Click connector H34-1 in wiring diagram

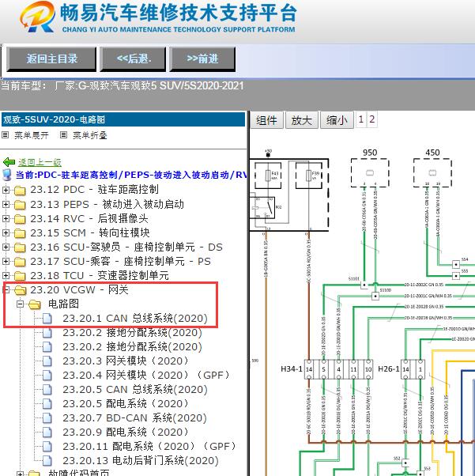pos(339,369)
